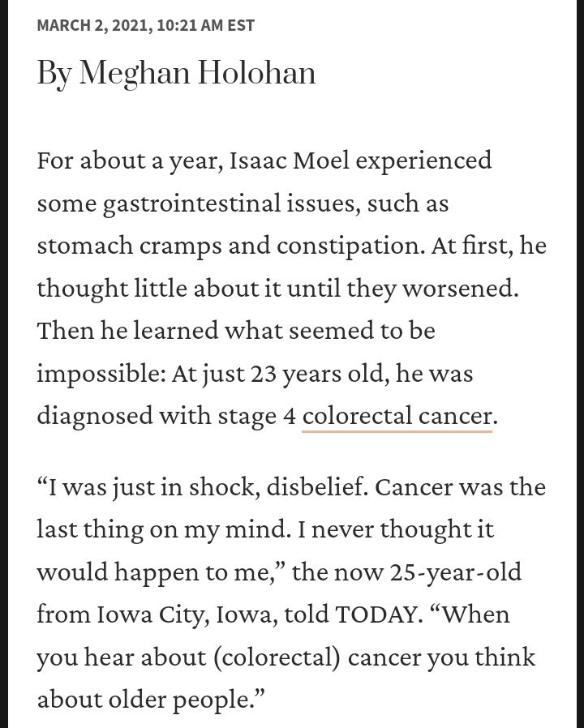The image size is (584, 728).
Task: Click the text "stomach cramps and constipation"
Action: point(230,246)
